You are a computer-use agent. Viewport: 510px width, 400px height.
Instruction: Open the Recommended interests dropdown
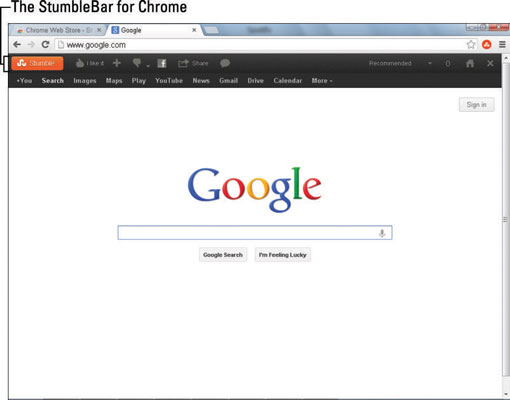point(400,63)
